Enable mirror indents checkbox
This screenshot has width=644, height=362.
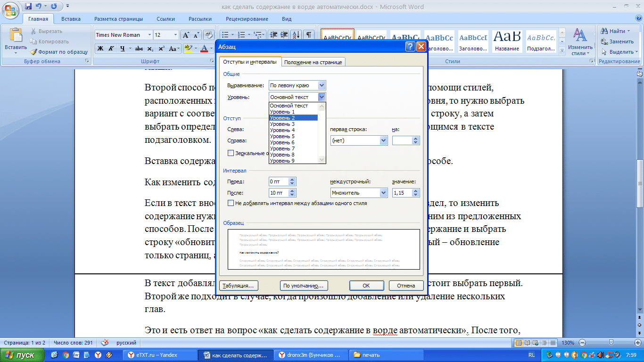tap(231, 153)
